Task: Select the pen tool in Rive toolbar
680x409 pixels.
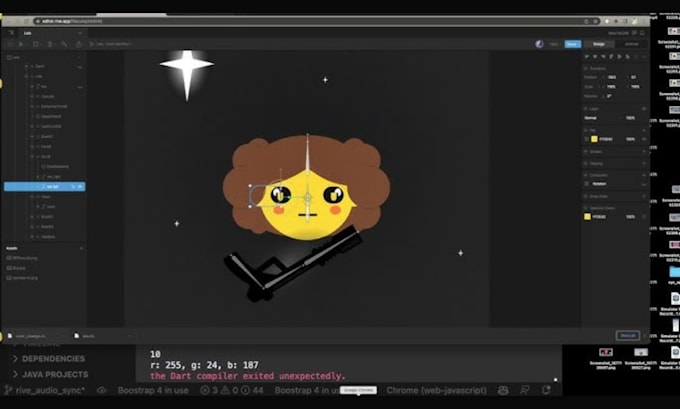Action: click(x=50, y=44)
